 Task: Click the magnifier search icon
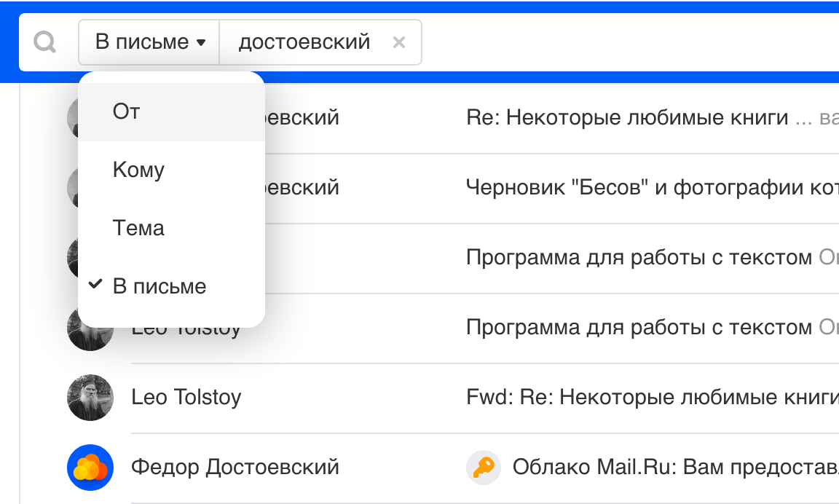[x=45, y=42]
